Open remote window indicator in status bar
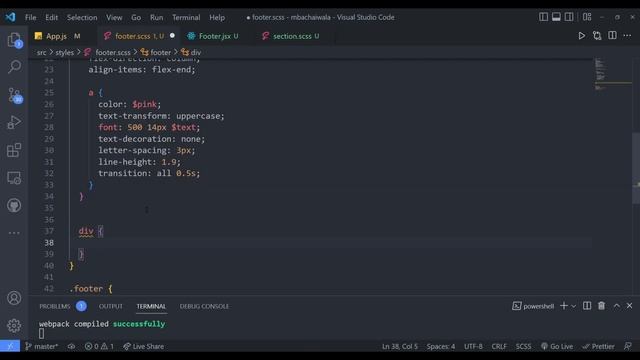The width and height of the screenshot is (640, 360). 10,346
